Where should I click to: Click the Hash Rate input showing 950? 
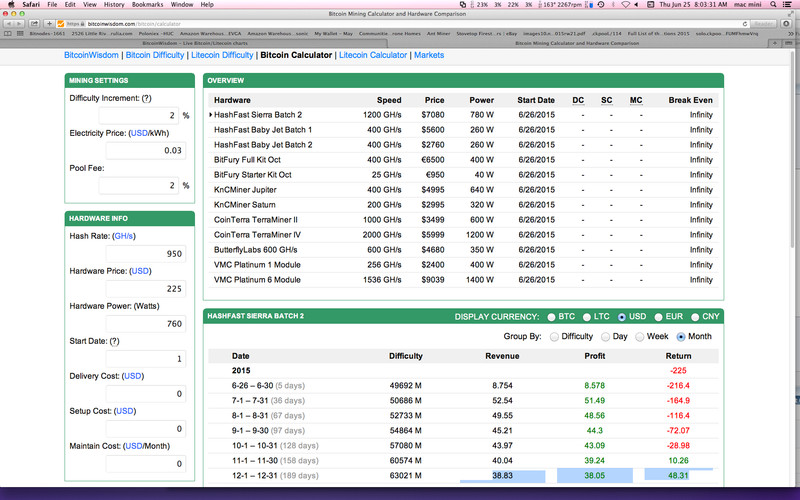point(146,254)
